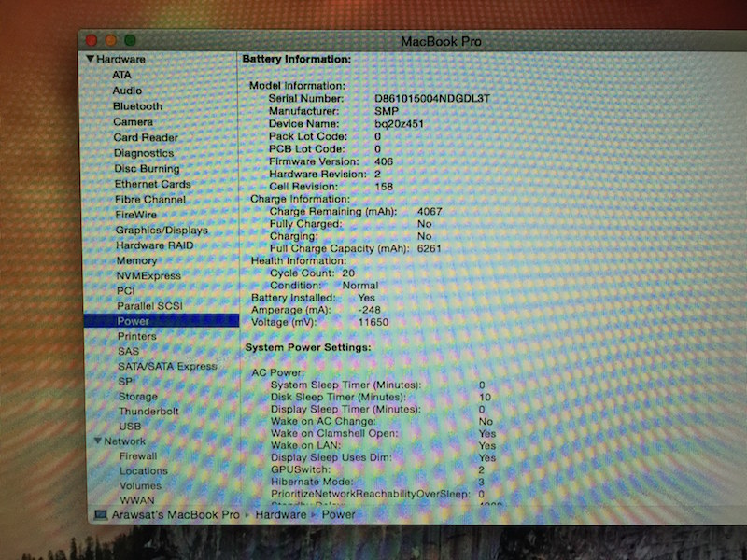Click Power in the path bar
The image size is (747, 560).
coord(339,515)
